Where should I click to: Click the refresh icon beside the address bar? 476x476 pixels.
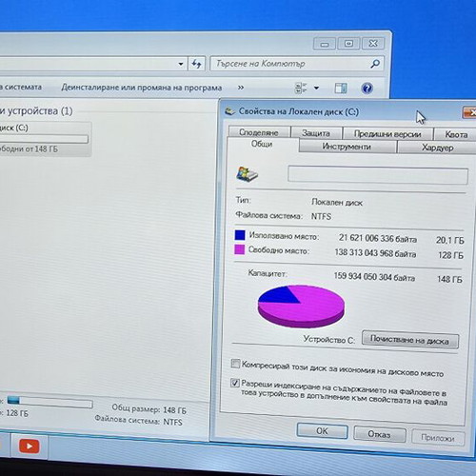(196, 64)
